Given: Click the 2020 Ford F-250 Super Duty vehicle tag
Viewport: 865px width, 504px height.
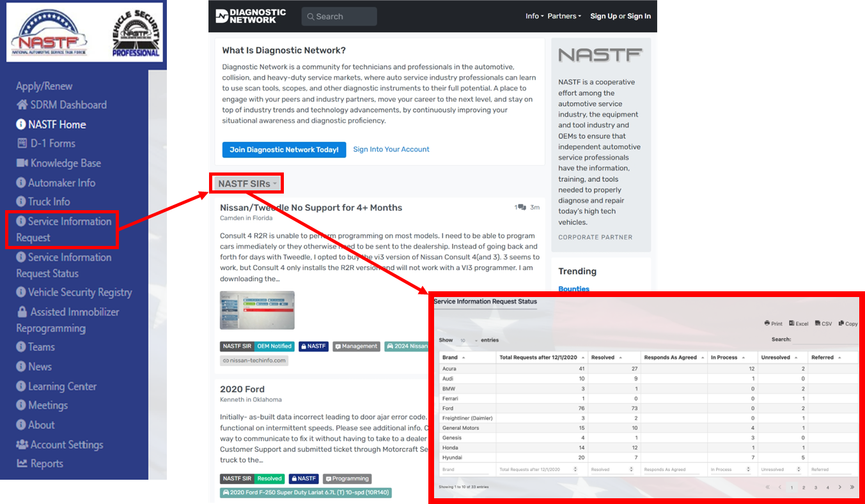Looking at the screenshot, I should (306, 493).
